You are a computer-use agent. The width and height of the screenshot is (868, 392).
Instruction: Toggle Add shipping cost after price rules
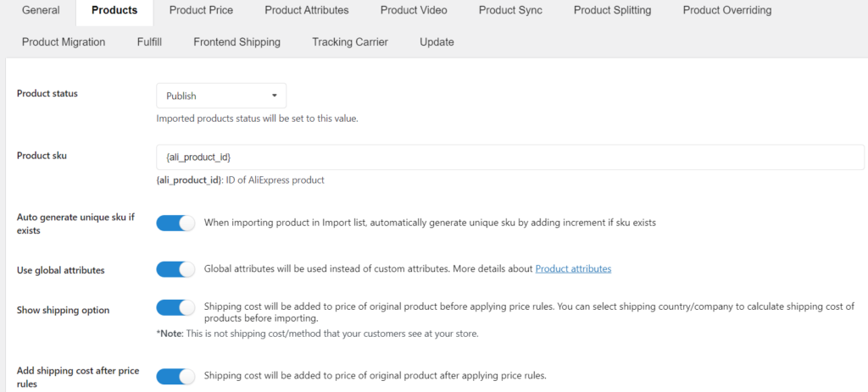click(x=175, y=377)
